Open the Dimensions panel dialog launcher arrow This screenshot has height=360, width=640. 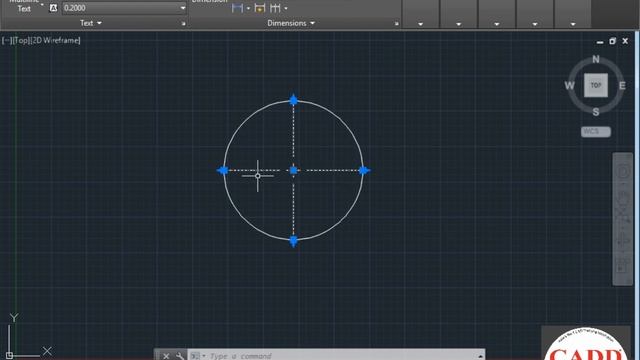pos(396,24)
